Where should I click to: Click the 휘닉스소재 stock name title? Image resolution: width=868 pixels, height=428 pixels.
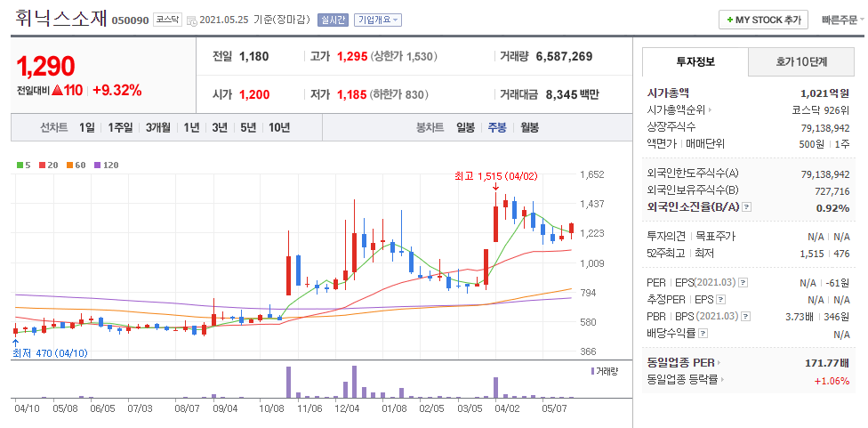pyautogui.click(x=61, y=19)
